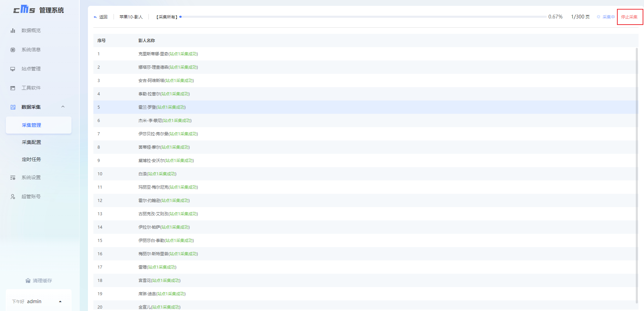Select the row 泰勒·拉塞尔
The image size is (644, 311).
[x=366, y=94]
